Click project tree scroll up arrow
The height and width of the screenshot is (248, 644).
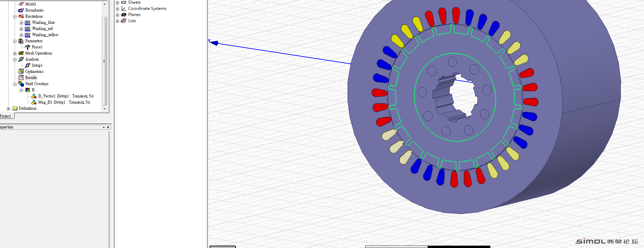click(105, 4)
